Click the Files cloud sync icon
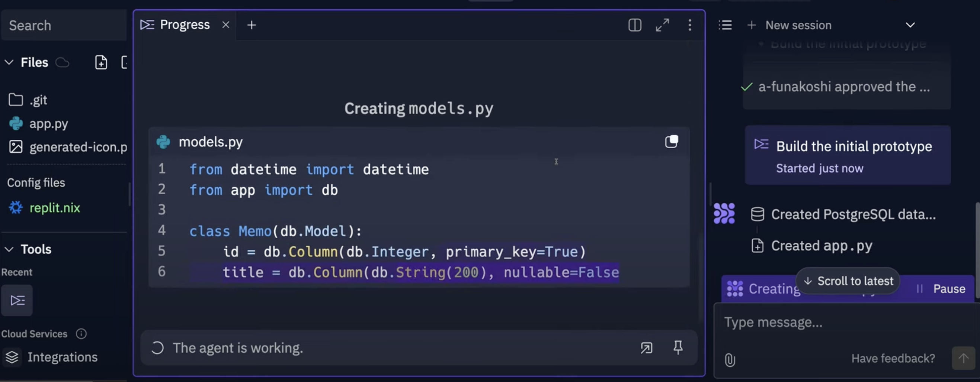980x382 pixels. click(63, 62)
